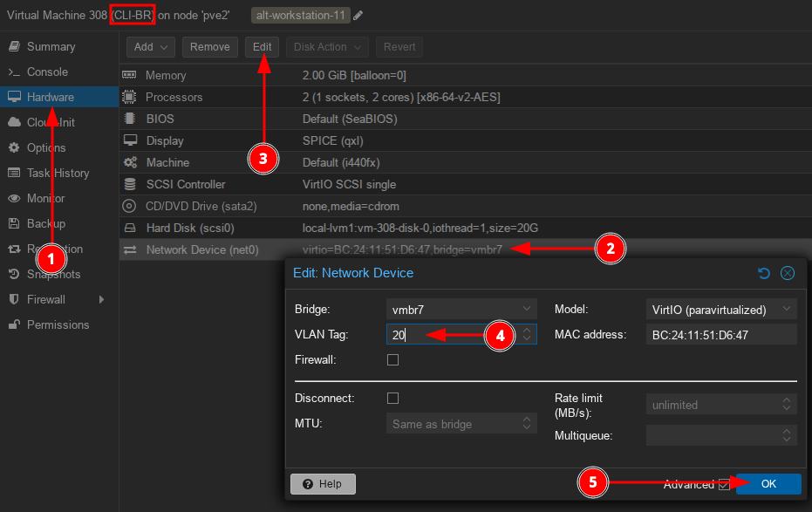Click the Remove button
Screen dimensions: 812x512
tap(210, 47)
